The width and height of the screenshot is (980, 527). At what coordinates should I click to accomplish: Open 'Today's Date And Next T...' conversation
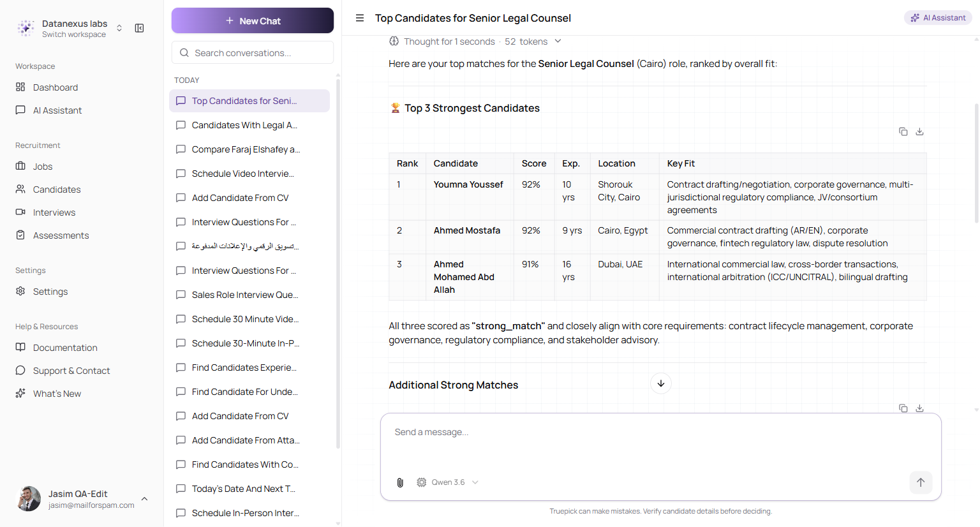pyautogui.click(x=249, y=489)
